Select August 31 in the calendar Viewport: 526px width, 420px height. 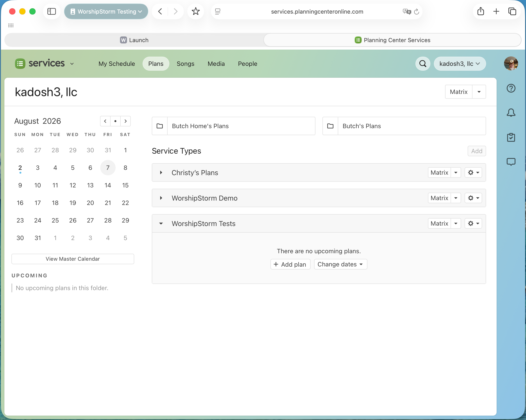pos(38,238)
